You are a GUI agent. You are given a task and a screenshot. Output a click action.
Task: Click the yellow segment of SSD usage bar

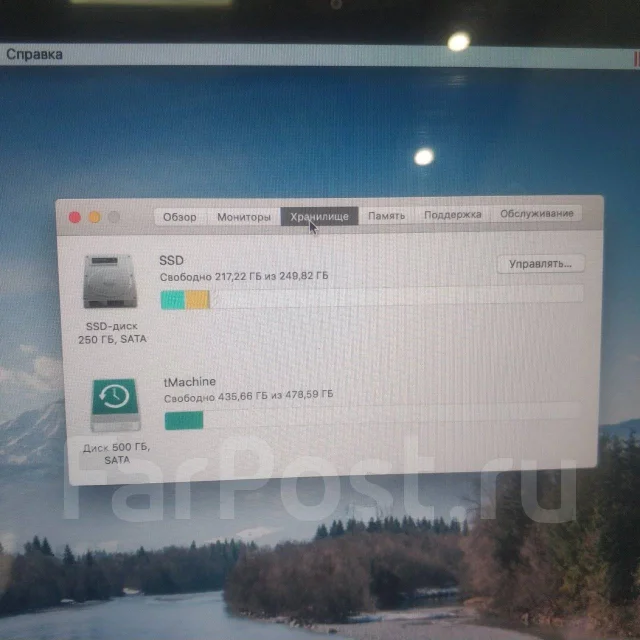(197, 300)
